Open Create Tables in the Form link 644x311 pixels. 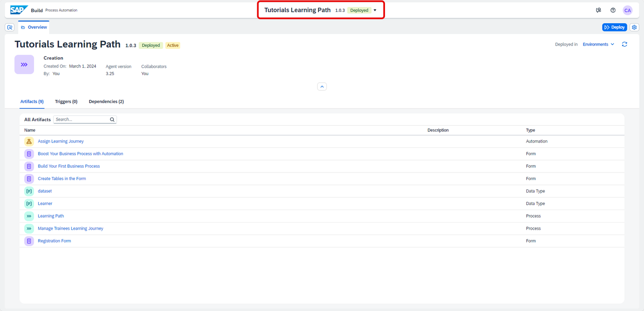point(62,179)
